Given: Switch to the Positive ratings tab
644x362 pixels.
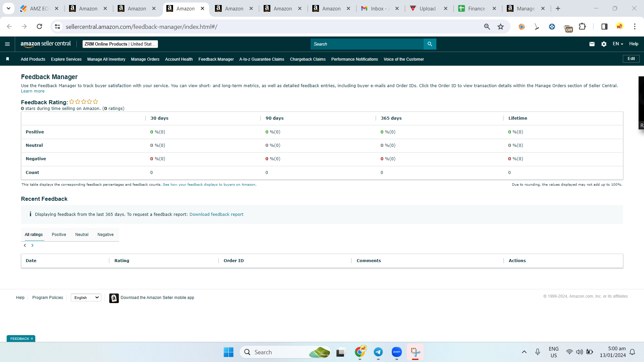Looking at the screenshot, I should coord(59,235).
